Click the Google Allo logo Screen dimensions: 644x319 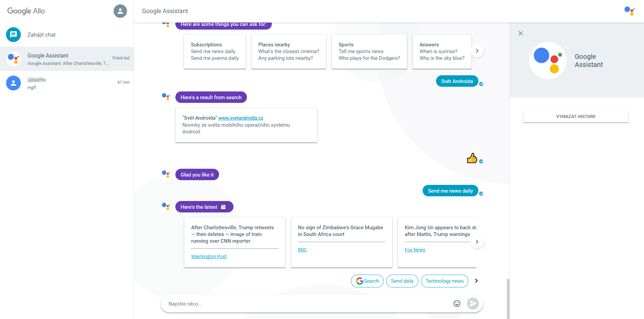coord(26,11)
